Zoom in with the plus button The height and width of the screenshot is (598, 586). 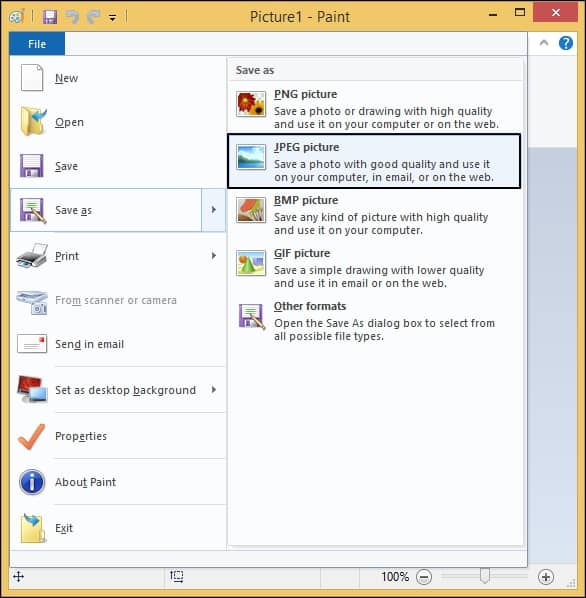pyautogui.click(x=546, y=577)
